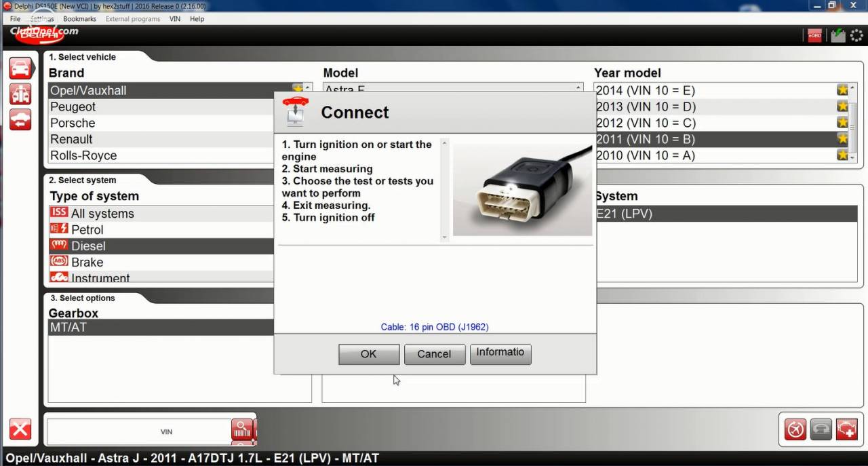Open the File menu
This screenshot has width=868, height=466.
point(16,19)
